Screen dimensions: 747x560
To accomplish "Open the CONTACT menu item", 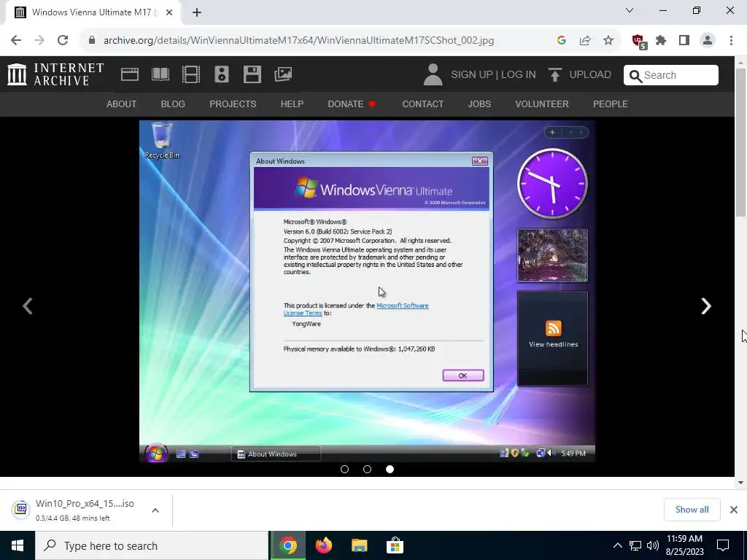I will point(422,104).
